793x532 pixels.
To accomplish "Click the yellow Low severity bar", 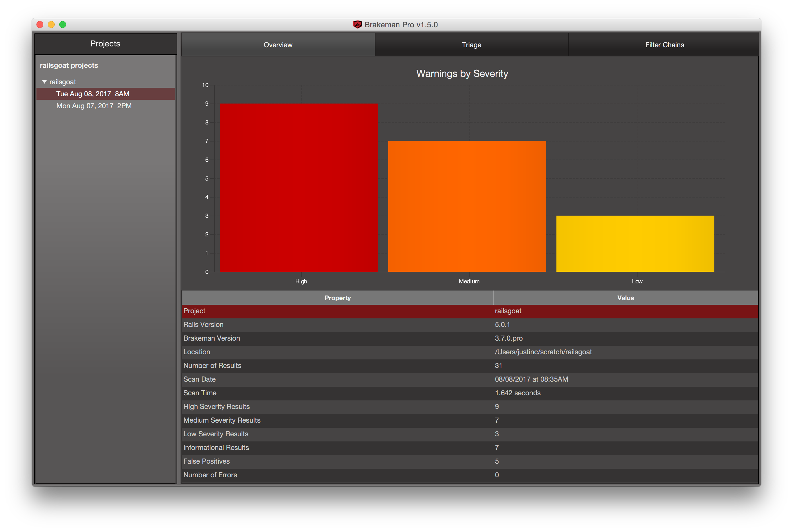I will click(x=635, y=244).
